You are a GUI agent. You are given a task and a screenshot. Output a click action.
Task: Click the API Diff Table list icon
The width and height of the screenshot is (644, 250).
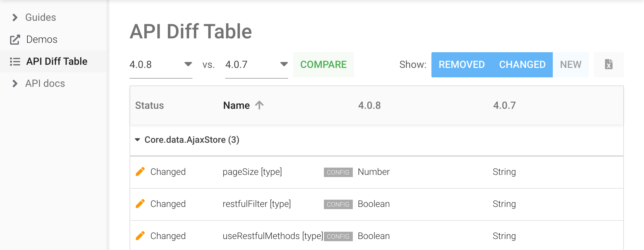(15, 62)
